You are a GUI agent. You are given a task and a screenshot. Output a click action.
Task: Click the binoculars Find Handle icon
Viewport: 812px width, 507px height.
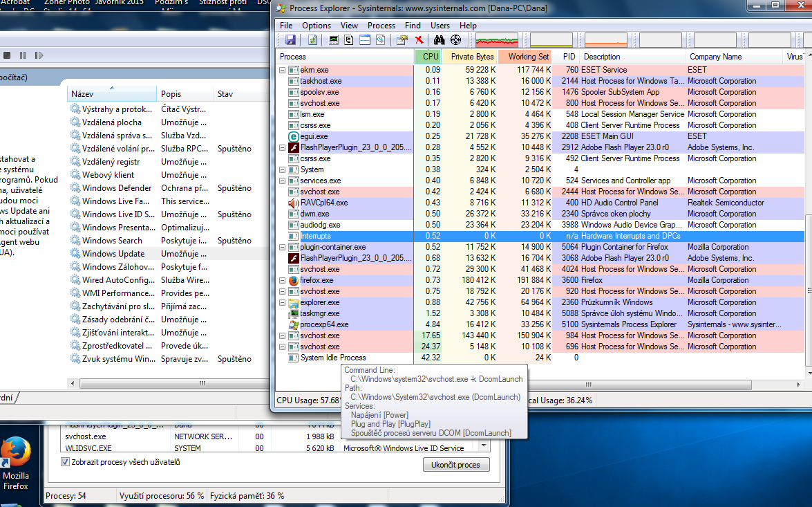[440, 40]
